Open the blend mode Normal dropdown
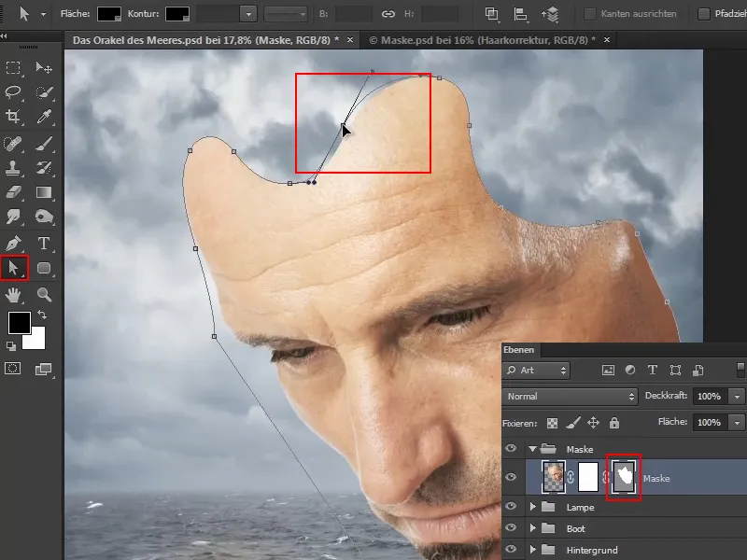Image resolution: width=747 pixels, height=560 pixels. click(x=570, y=396)
